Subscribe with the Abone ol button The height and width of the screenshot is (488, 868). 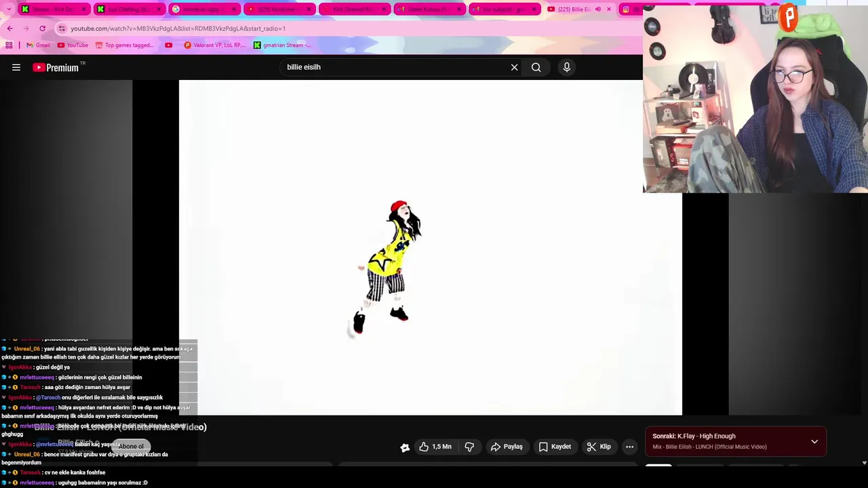(x=131, y=446)
